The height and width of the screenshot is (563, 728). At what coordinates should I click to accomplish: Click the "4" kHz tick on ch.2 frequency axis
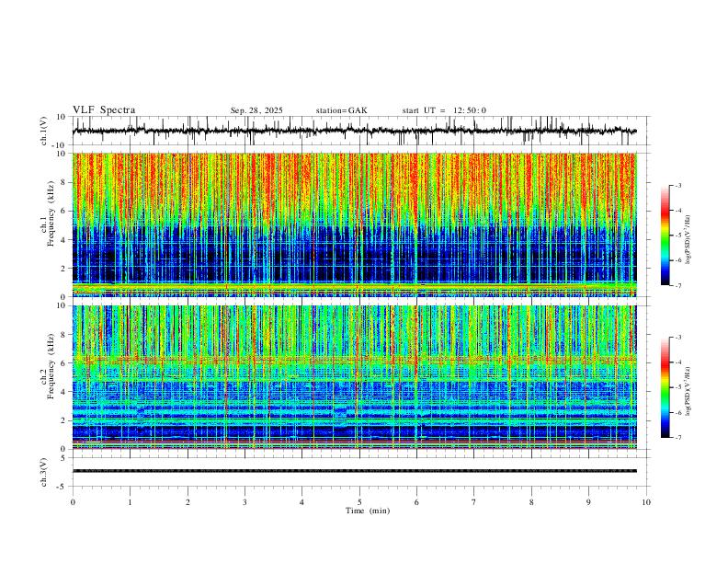(63, 392)
